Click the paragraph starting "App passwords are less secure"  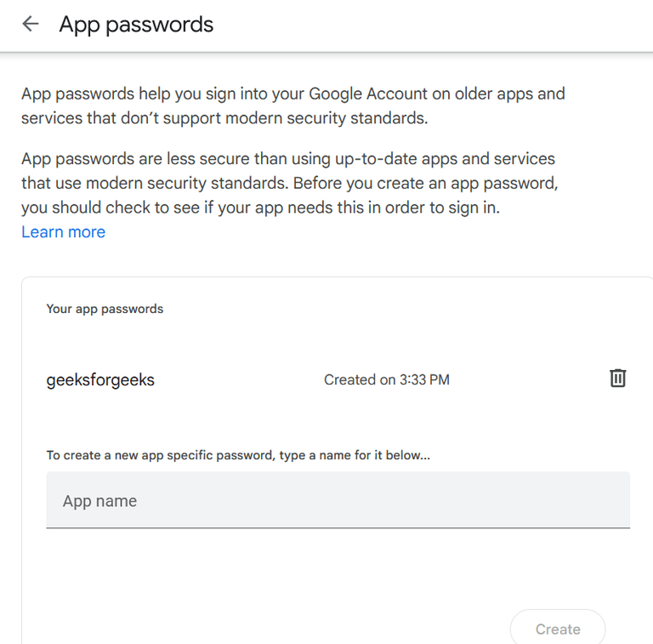tap(288, 183)
